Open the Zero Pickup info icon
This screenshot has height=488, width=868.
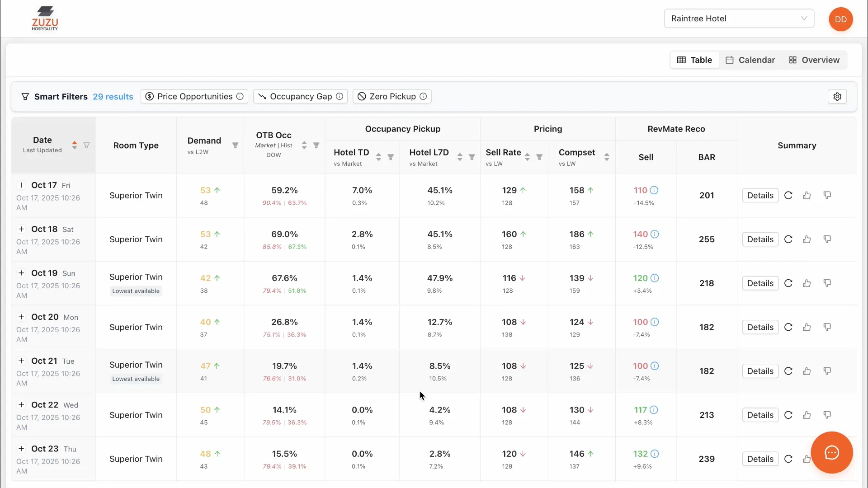click(x=423, y=96)
